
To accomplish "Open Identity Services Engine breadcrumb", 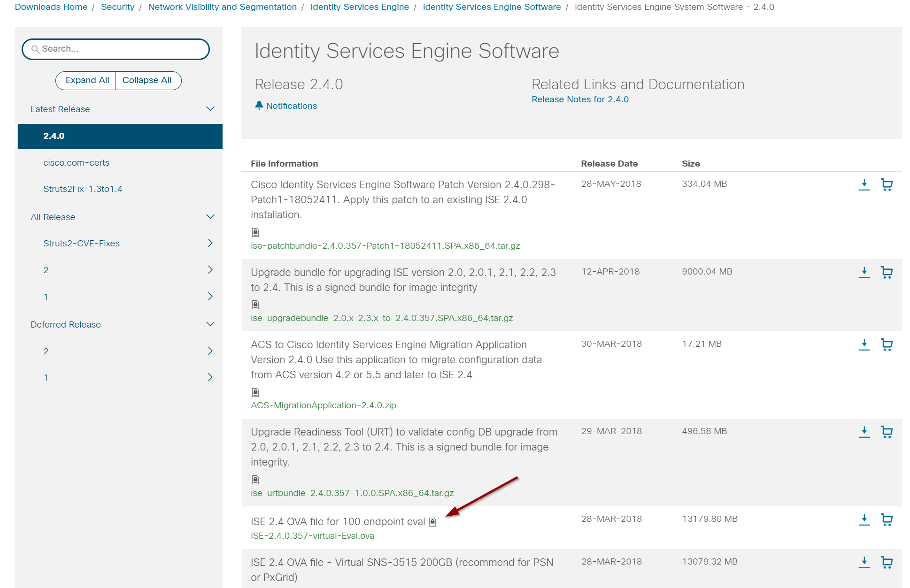I will (360, 7).
